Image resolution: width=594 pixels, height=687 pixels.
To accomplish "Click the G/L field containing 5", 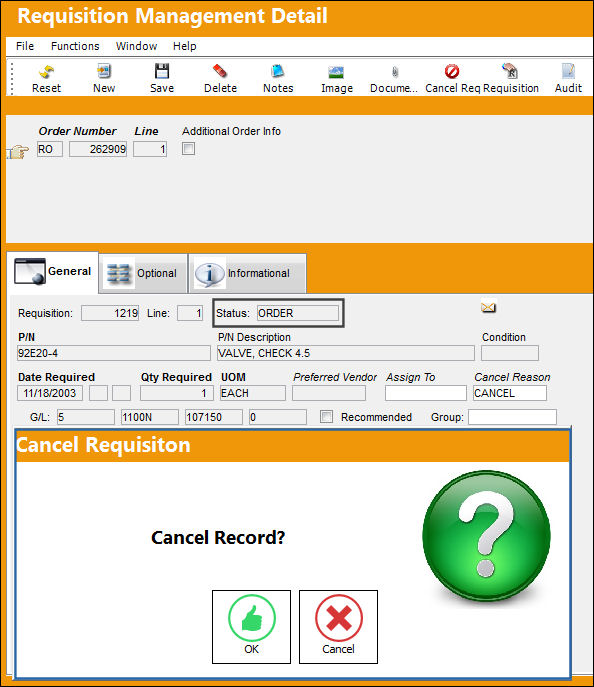I will coord(86,417).
